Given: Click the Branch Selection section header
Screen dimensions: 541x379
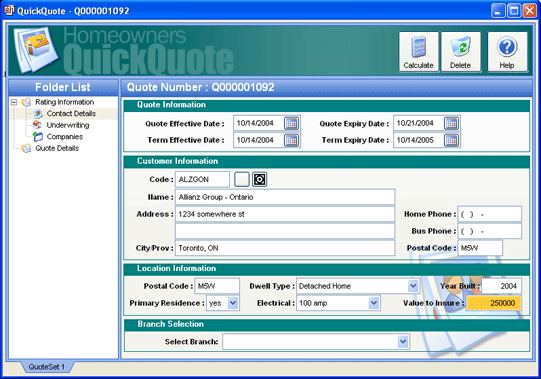Looking at the screenshot, I should [326, 324].
